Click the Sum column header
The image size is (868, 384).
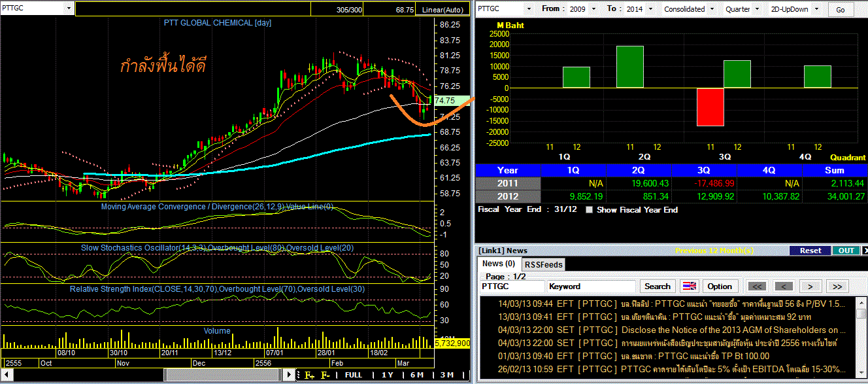[x=835, y=170]
